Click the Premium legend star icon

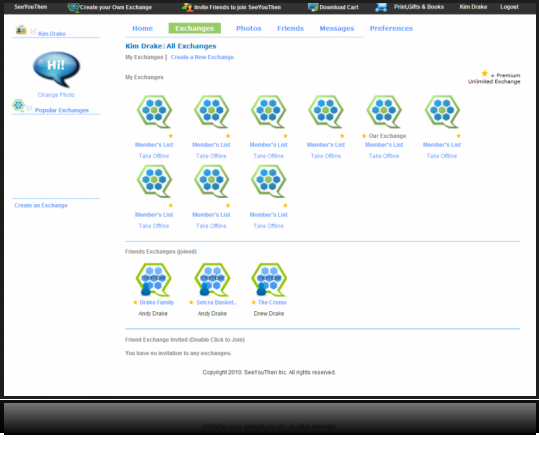pyautogui.click(x=484, y=73)
